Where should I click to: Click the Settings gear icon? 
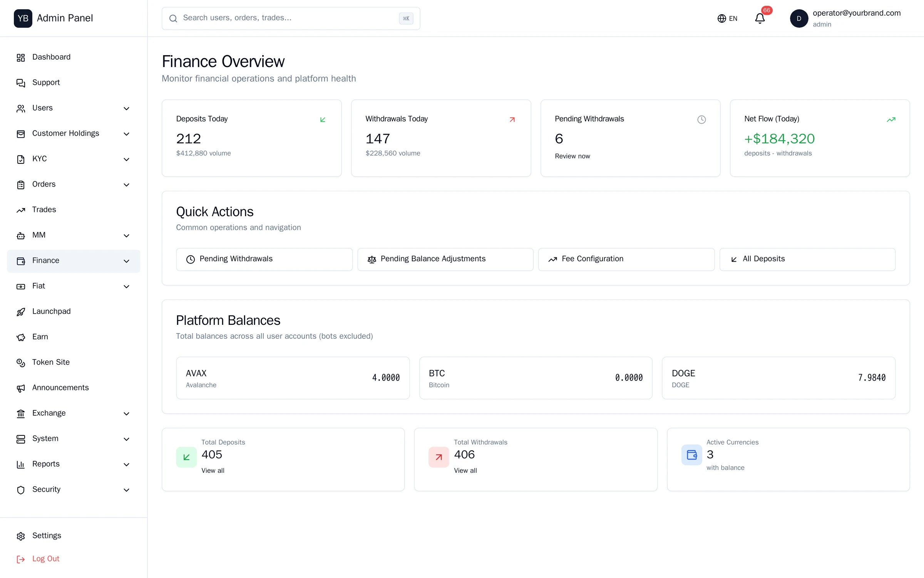click(21, 536)
